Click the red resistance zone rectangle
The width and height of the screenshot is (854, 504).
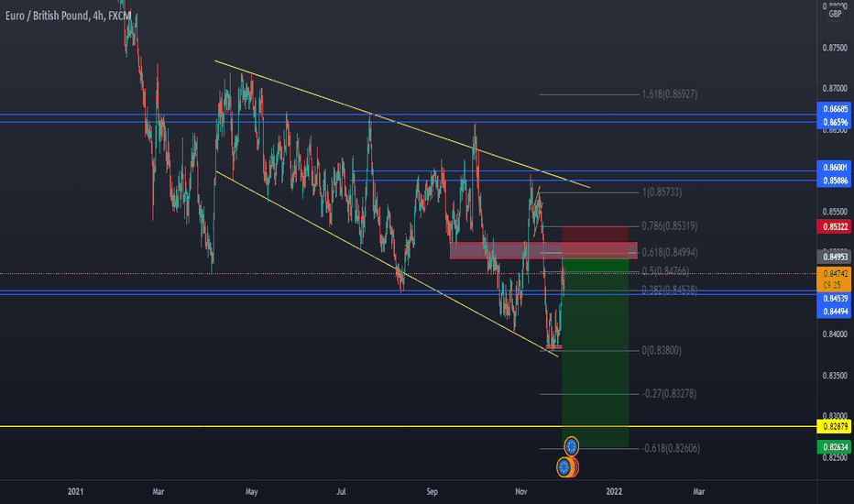click(x=543, y=250)
